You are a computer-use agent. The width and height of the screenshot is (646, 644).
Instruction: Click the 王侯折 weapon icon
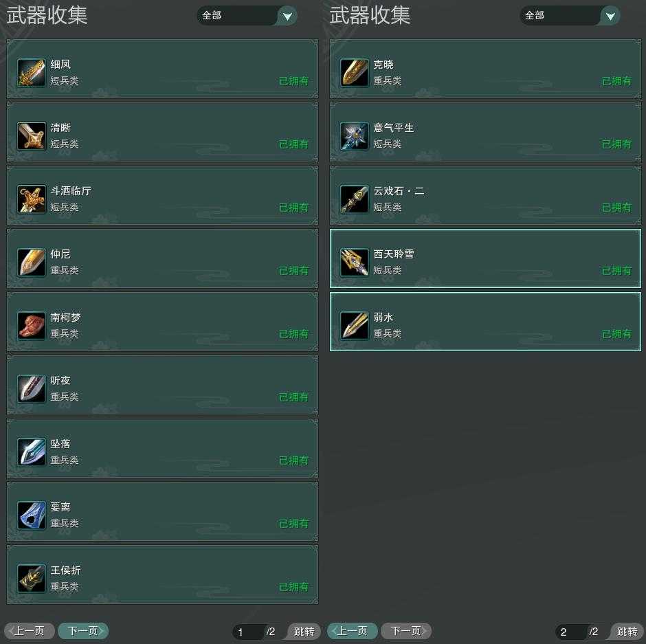(32, 578)
